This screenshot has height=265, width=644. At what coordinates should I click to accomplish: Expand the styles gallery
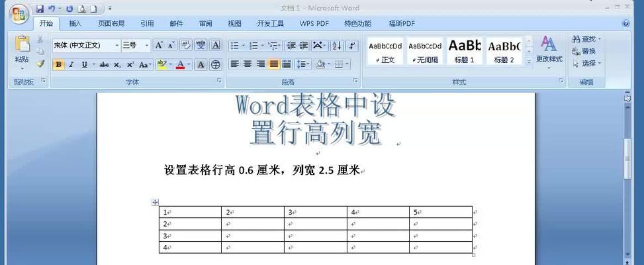529,61
